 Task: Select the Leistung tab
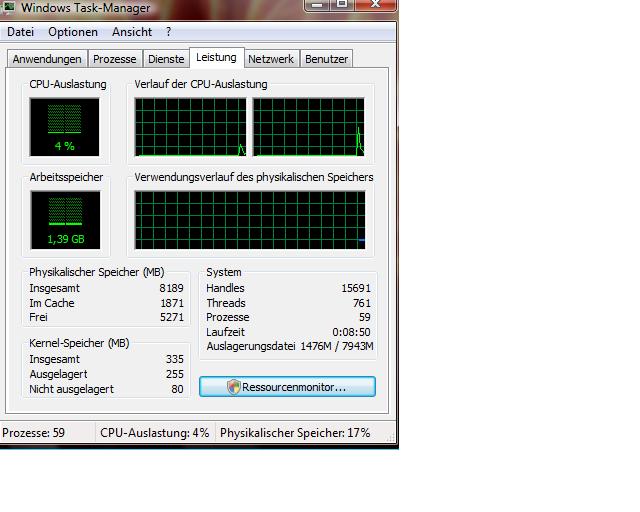(216, 58)
